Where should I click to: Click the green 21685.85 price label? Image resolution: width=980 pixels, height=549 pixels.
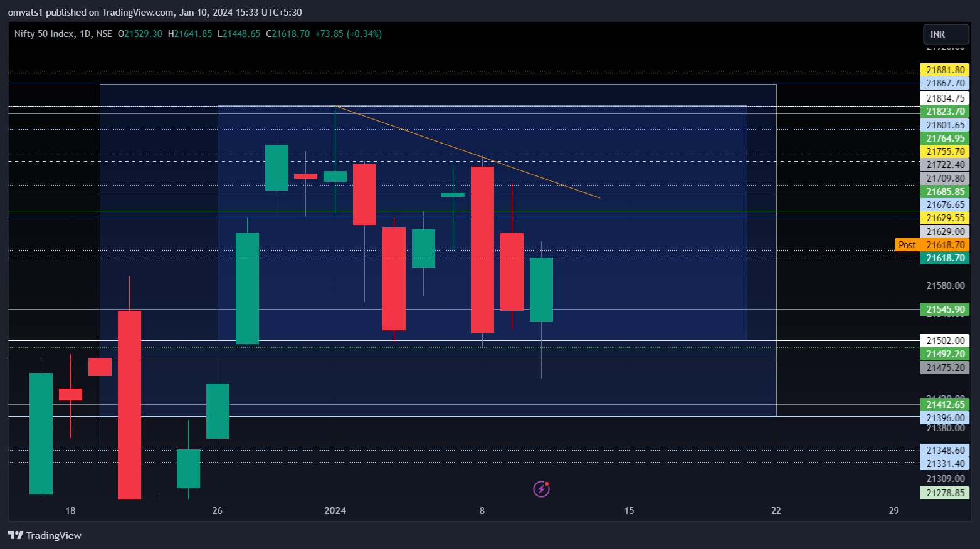click(x=945, y=192)
